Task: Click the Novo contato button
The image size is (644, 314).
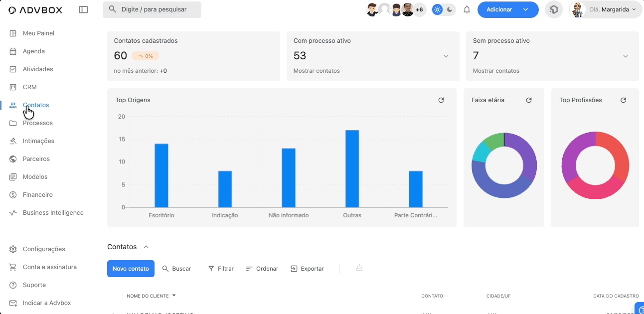Action: (x=131, y=269)
